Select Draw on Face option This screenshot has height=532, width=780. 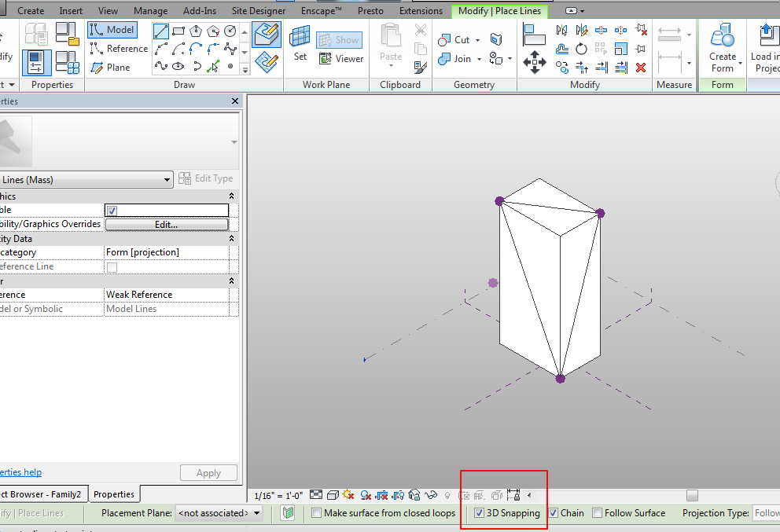tap(267, 35)
